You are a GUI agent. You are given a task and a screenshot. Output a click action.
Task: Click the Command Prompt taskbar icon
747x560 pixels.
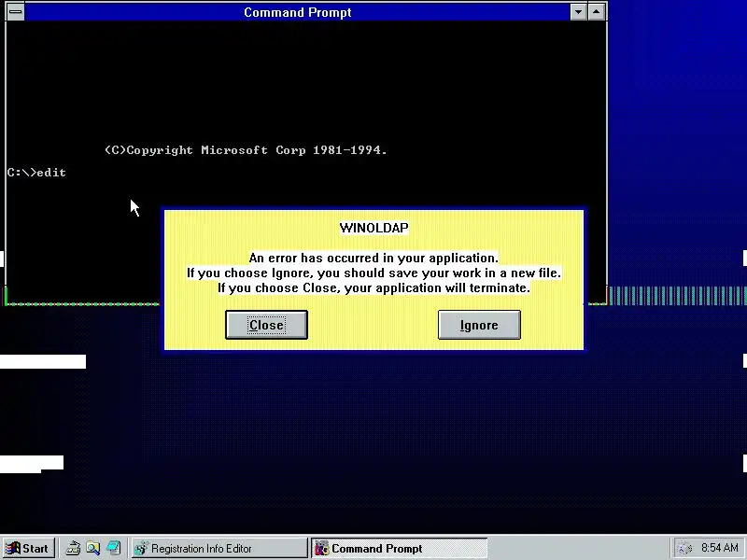coord(322,548)
